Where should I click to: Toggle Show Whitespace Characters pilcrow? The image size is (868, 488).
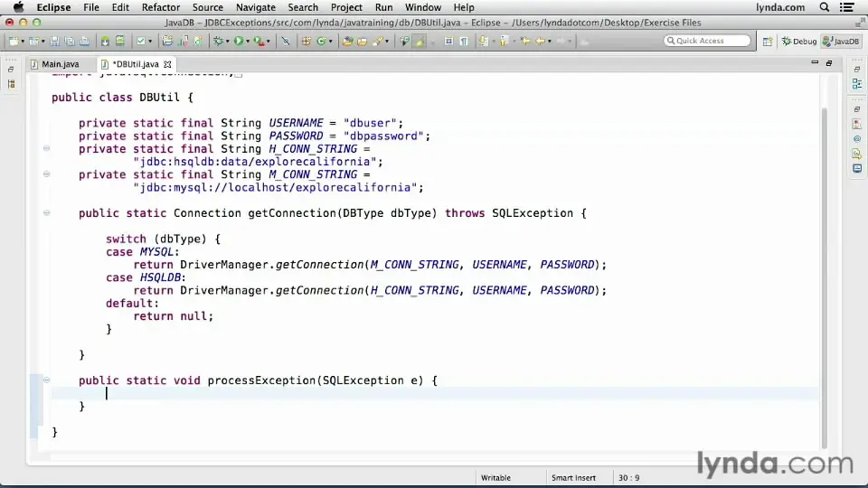coord(464,41)
